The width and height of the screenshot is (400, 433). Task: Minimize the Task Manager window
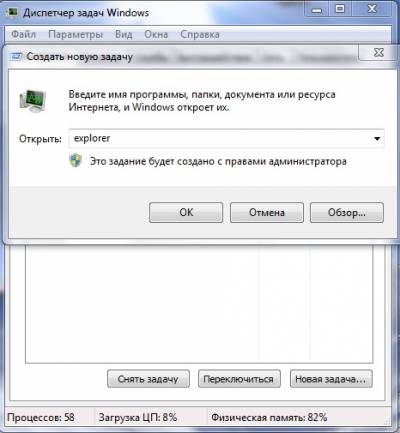pyautogui.click(x=317, y=9)
